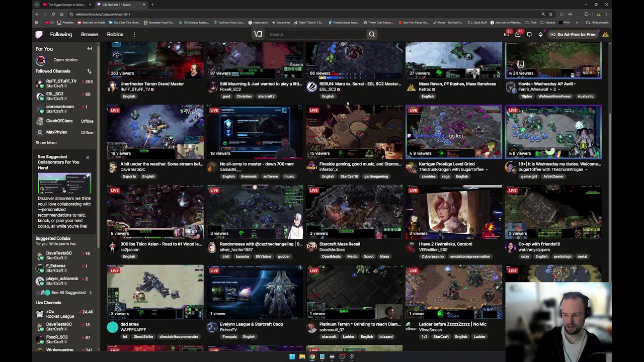Open the 263-viewer RuFF_STuFF_TV stream thumbnail
644x362 pixels.
point(155,60)
